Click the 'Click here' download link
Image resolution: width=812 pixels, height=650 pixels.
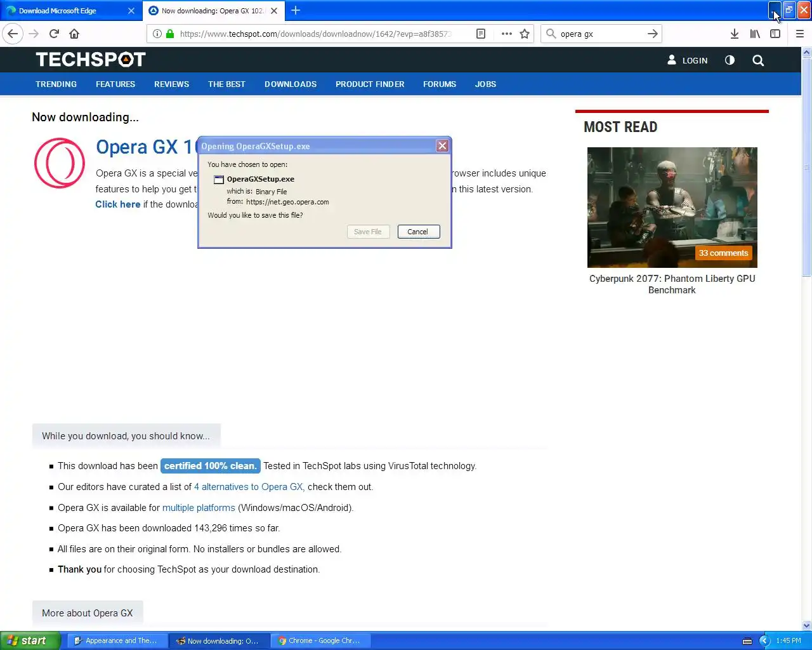pos(118,204)
